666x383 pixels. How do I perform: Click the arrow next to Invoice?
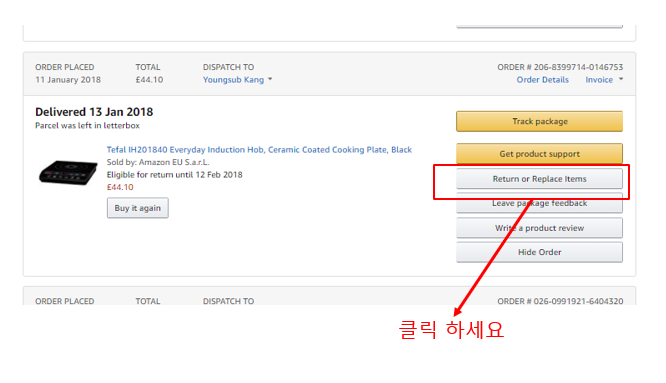point(621,79)
